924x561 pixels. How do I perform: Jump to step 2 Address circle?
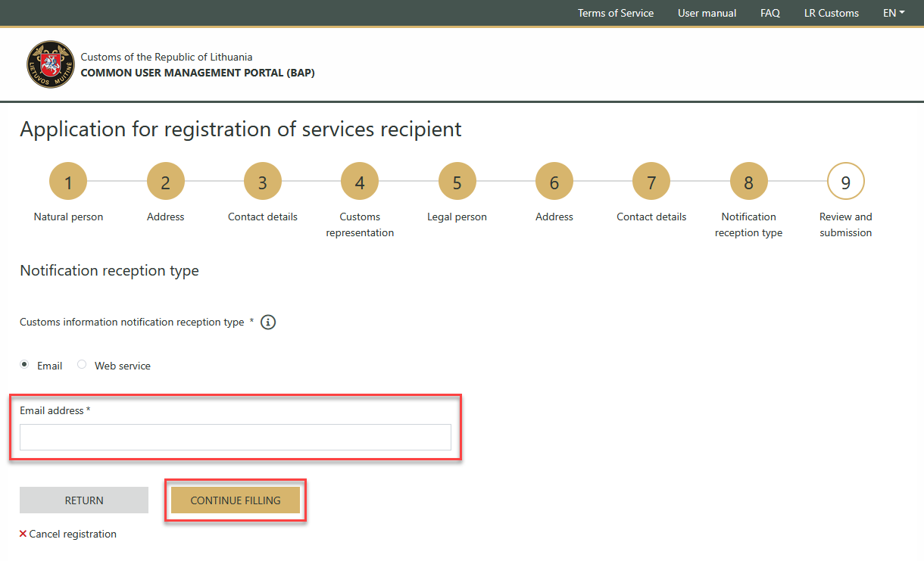point(166,182)
